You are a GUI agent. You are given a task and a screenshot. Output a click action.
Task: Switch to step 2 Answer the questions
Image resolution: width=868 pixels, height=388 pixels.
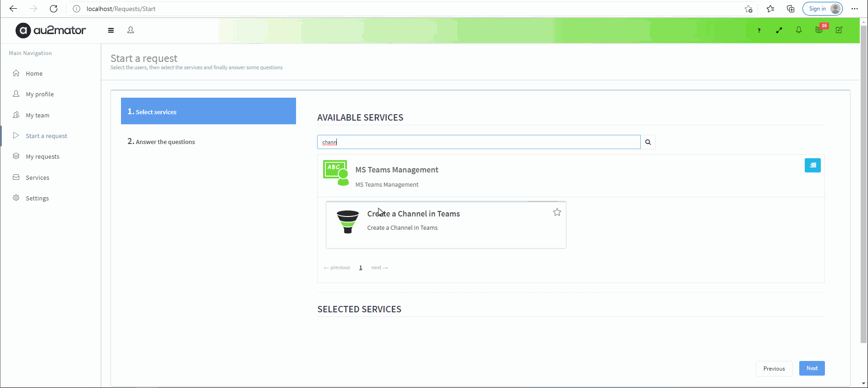click(x=165, y=142)
